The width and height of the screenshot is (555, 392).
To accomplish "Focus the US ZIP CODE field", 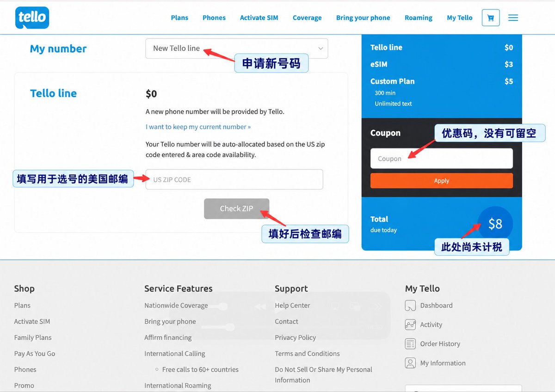I will [x=234, y=179].
